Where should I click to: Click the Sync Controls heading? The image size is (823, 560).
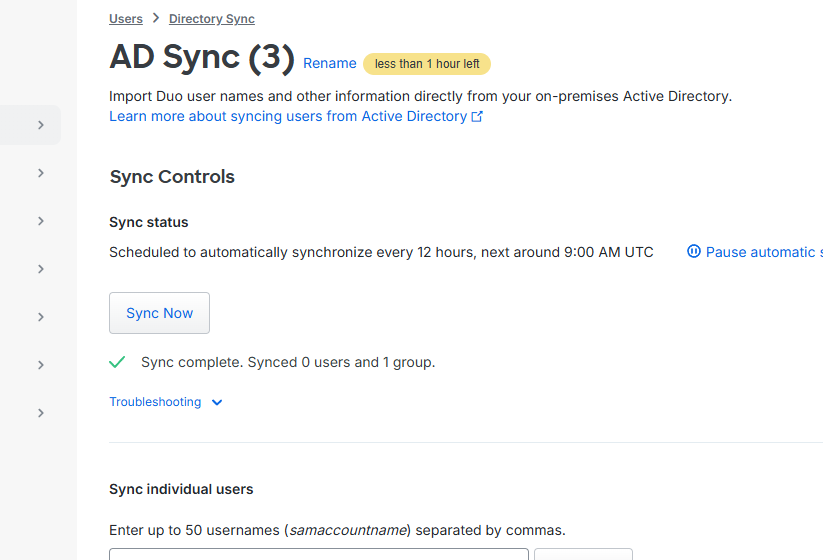click(x=172, y=177)
